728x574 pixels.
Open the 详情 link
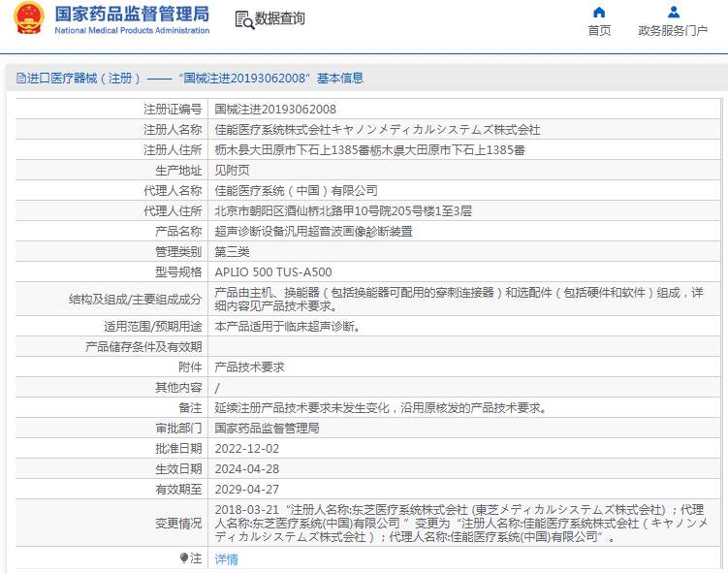click(227, 559)
